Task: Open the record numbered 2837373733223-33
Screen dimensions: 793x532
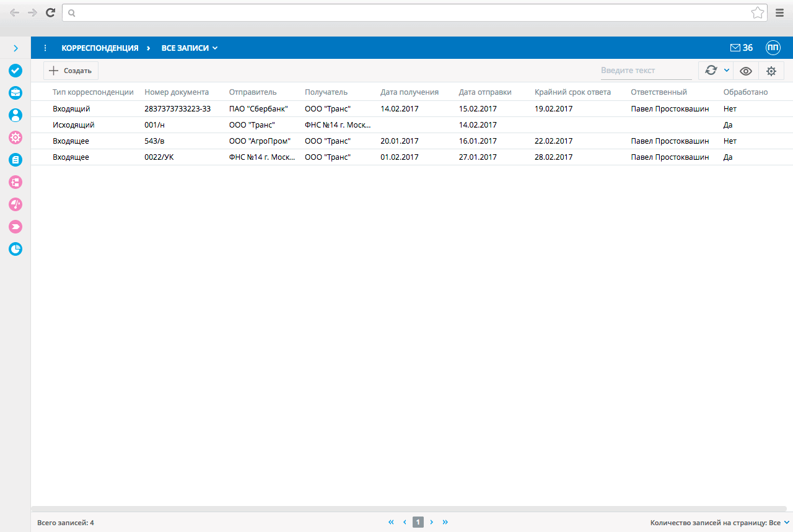Action: click(x=177, y=108)
